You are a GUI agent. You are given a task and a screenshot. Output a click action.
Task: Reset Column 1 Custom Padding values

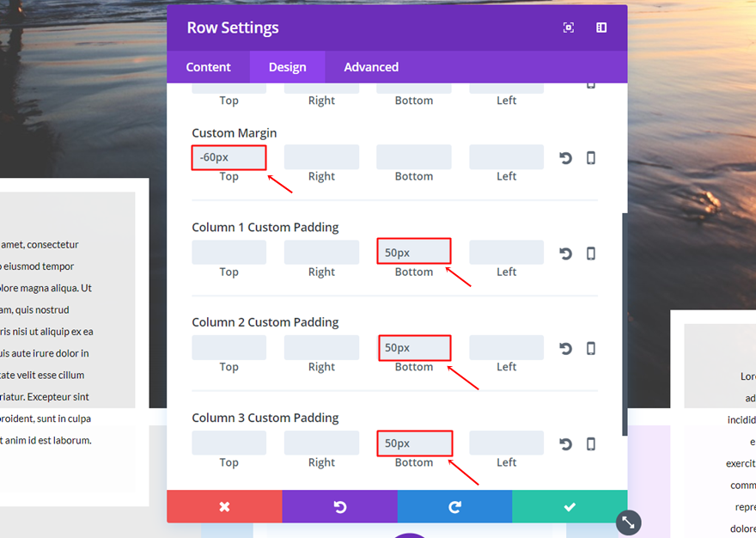565,254
